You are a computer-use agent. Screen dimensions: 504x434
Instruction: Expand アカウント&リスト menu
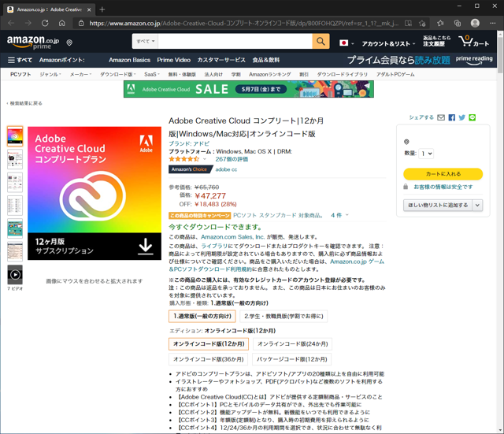(x=388, y=44)
